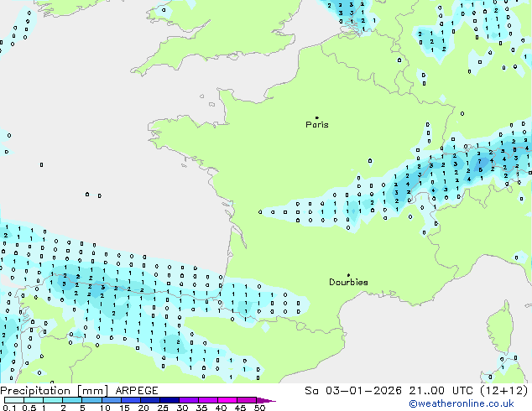
Task: Select the 0.5–1 mm legend swatch
Action: [x=34, y=400]
